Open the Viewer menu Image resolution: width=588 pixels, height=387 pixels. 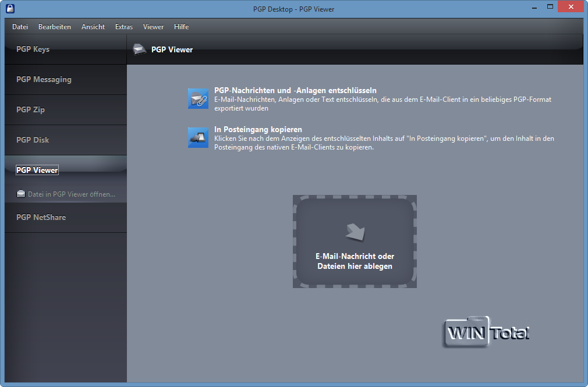[153, 27]
